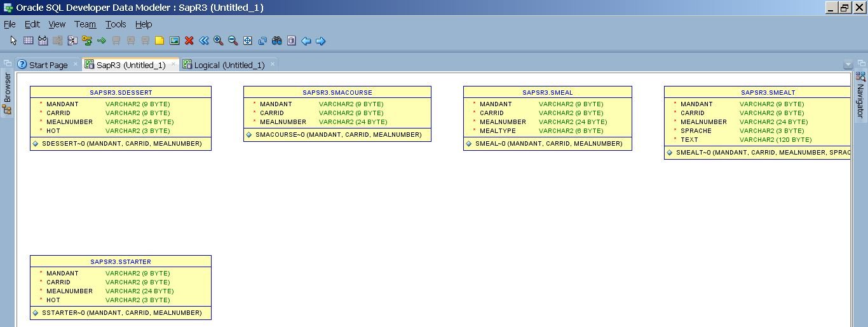Click the Fit Screen icon

point(247,41)
